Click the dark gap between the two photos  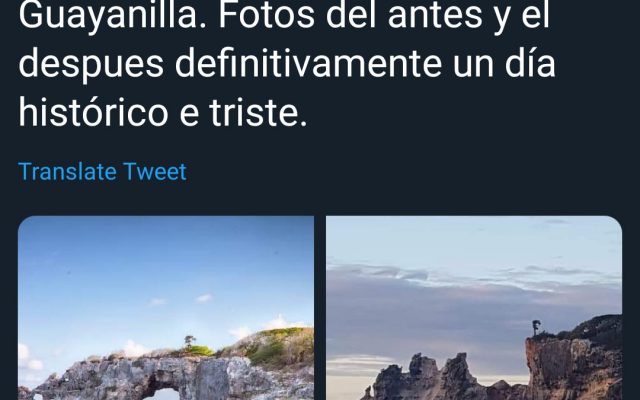320,308
